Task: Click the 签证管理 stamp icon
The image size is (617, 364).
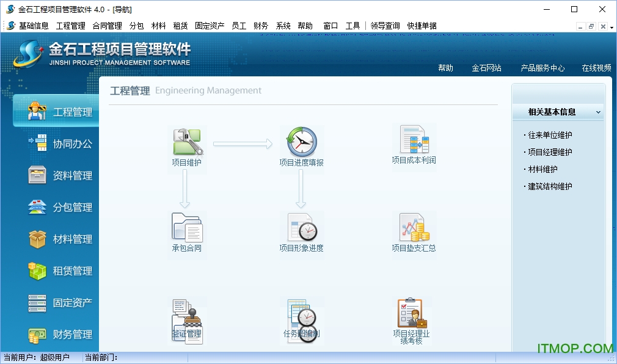Action: tap(187, 318)
